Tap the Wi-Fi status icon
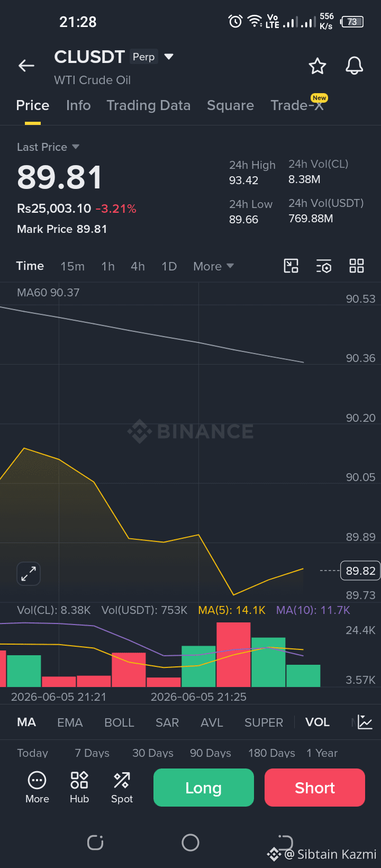 point(255,21)
